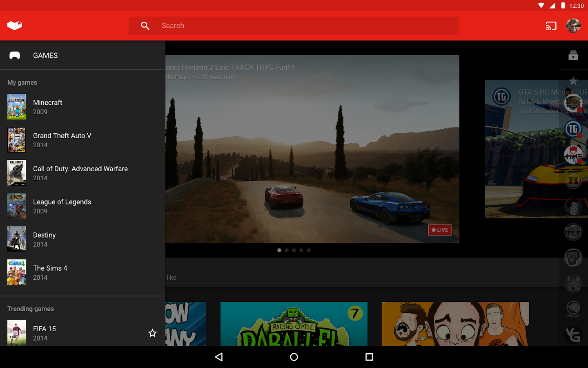The image size is (588, 368).
Task: Open the Hike channel avatar in the right rail
Action: click(573, 155)
